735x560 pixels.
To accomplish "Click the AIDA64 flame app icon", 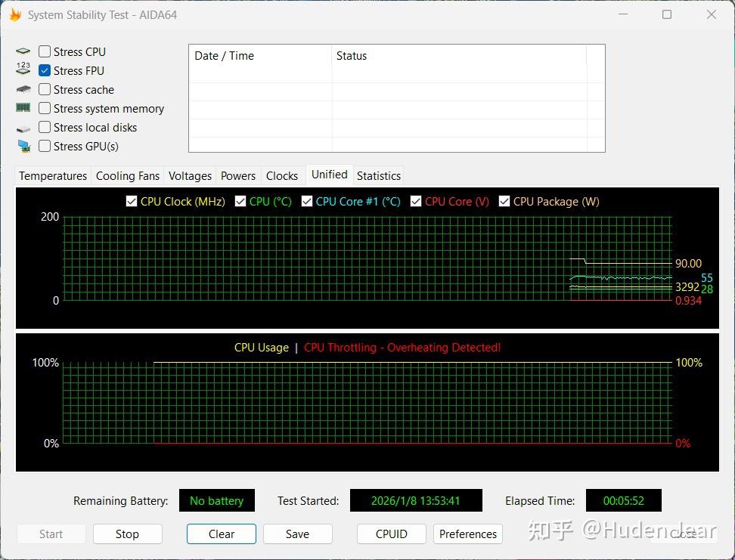I will (x=15, y=15).
